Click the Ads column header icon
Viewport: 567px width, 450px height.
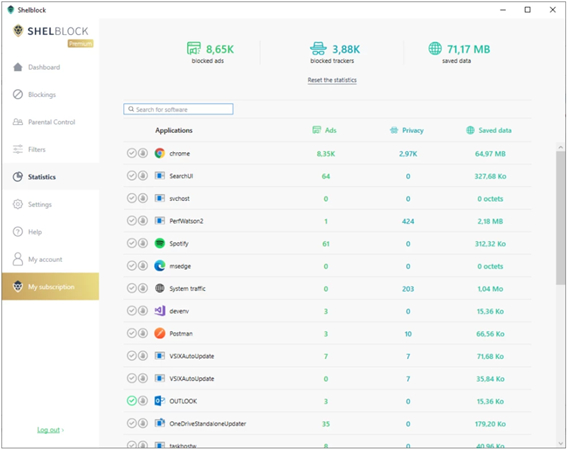pyautogui.click(x=316, y=130)
